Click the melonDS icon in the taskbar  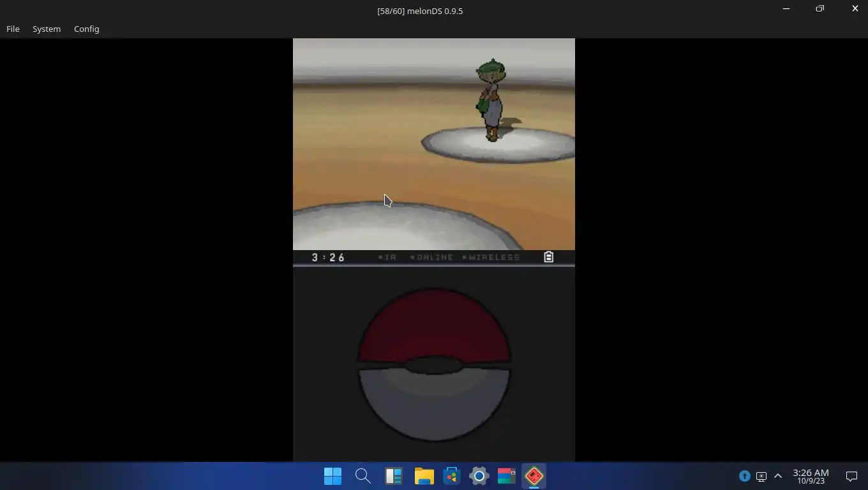coord(534,476)
